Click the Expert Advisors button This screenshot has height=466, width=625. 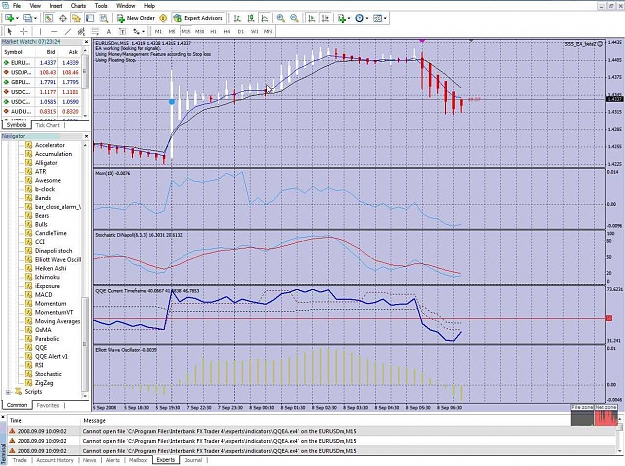[198, 18]
